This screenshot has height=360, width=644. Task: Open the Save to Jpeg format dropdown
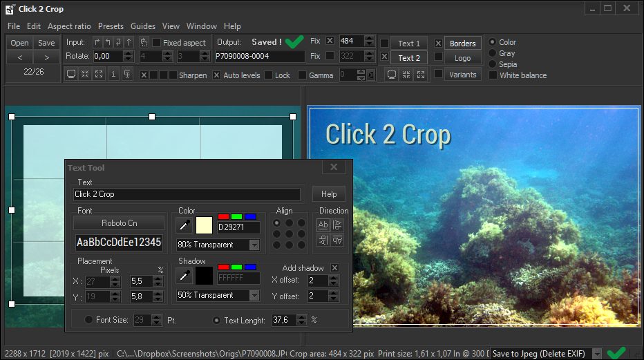point(597,353)
